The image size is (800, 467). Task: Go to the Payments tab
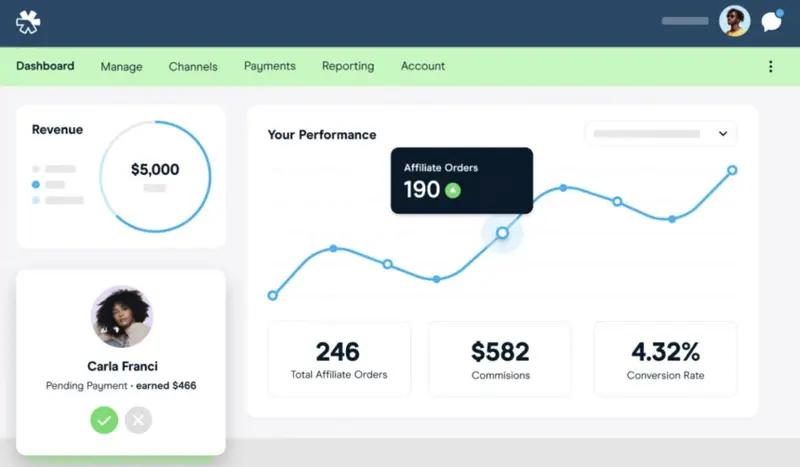[x=270, y=66]
